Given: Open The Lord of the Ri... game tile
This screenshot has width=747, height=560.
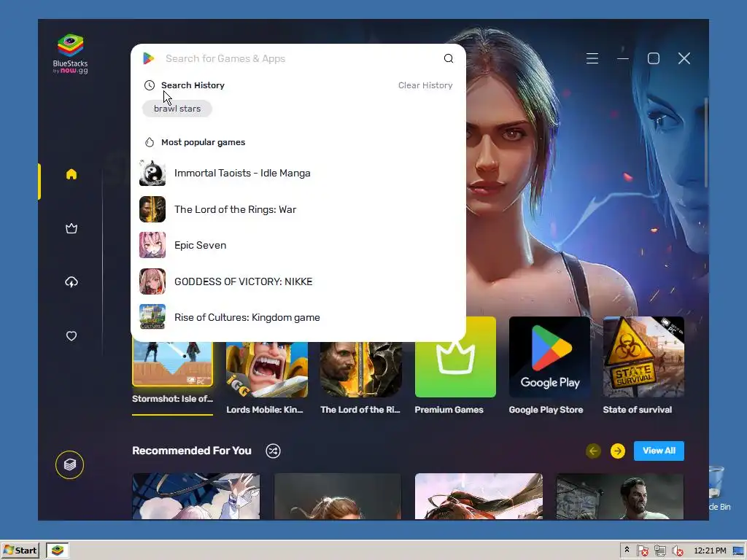Looking at the screenshot, I should click(x=360, y=376).
